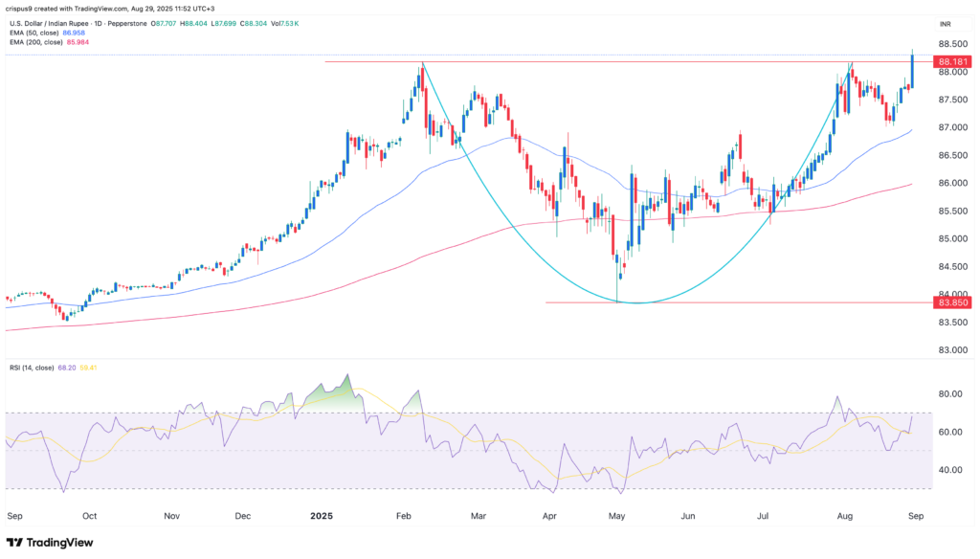Viewport: 980px width, 559px height.
Task: Click the 80.00 level on the RSI scale
Action: pos(951,393)
